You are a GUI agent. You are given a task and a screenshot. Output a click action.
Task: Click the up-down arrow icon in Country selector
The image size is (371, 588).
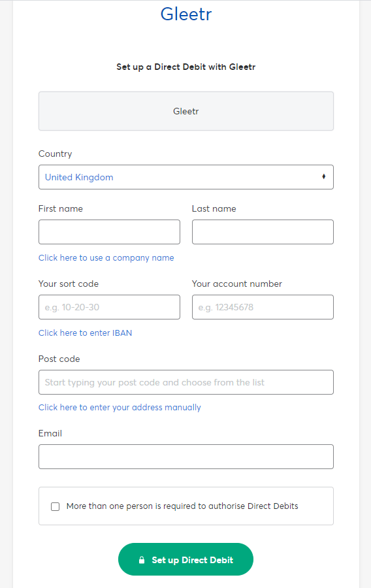click(324, 176)
